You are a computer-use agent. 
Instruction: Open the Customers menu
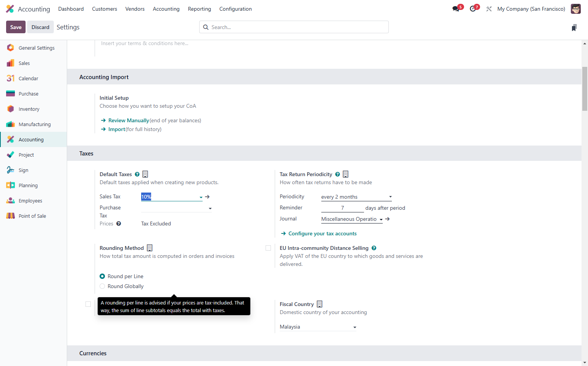tap(105, 9)
